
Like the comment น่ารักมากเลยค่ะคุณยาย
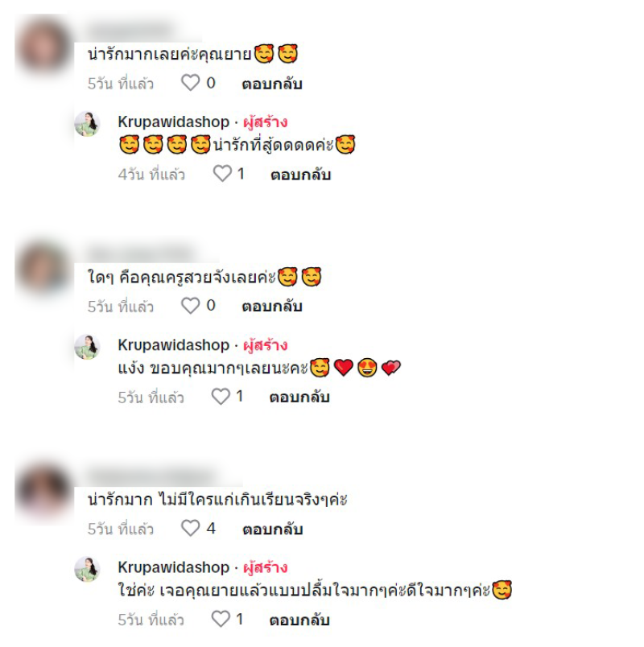pyautogui.click(x=190, y=83)
